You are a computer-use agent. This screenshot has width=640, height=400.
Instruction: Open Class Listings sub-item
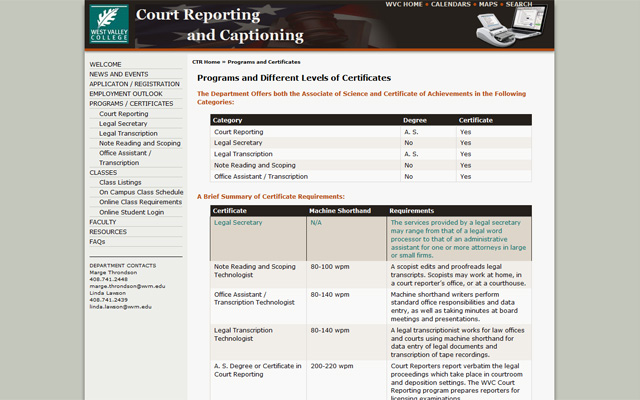click(120, 182)
